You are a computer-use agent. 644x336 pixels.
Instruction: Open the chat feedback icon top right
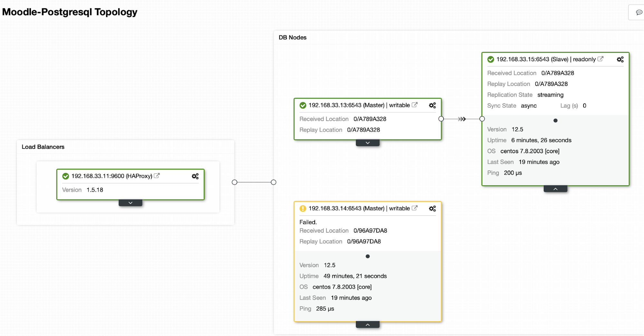click(x=639, y=12)
